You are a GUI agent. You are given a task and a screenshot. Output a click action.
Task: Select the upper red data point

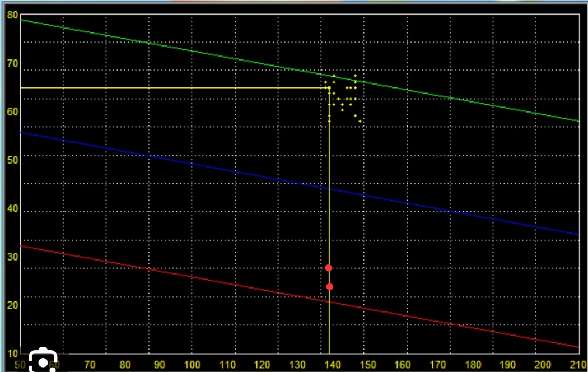point(329,268)
